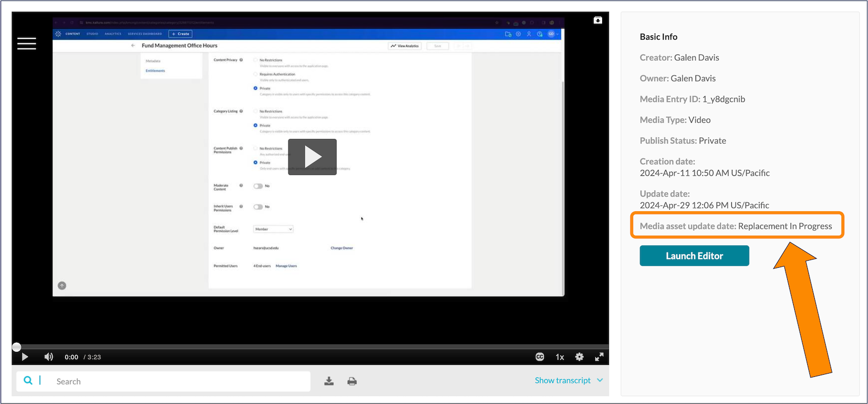Expand transcript with chevron arrow
The image size is (868, 404).
[x=600, y=380]
